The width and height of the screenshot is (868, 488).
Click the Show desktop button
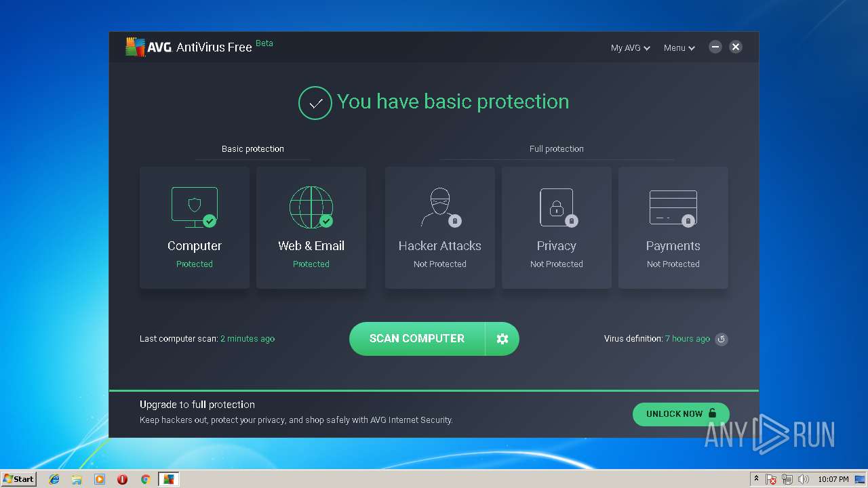pyautogui.click(x=860, y=479)
